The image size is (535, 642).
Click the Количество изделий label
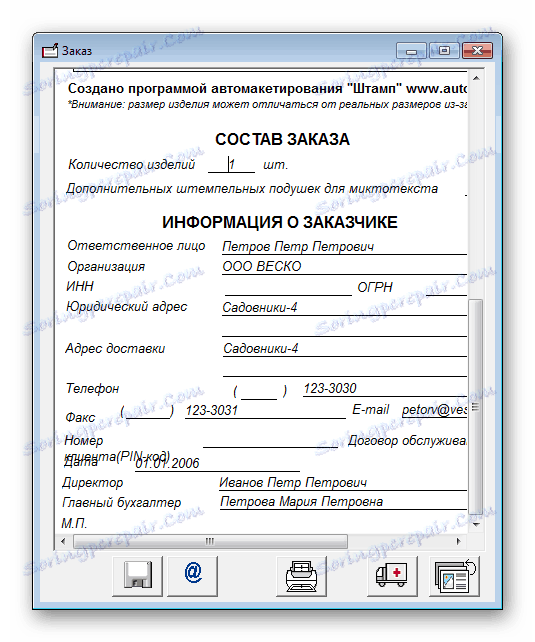click(131, 165)
